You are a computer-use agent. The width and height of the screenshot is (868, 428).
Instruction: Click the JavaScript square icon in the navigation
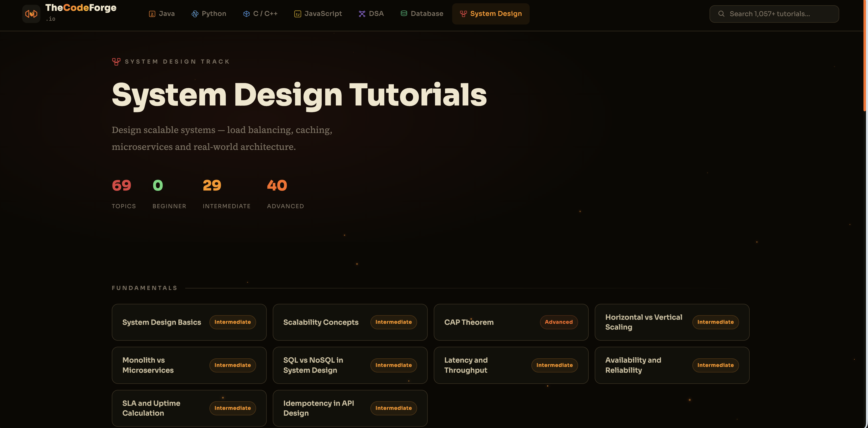coord(297,14)
